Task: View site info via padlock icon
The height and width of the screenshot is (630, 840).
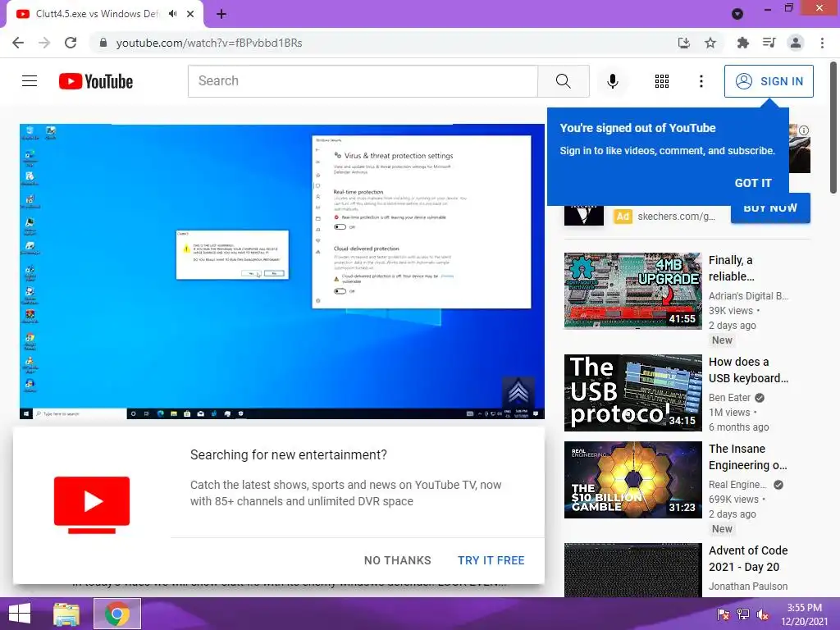Action: [103, 43]
